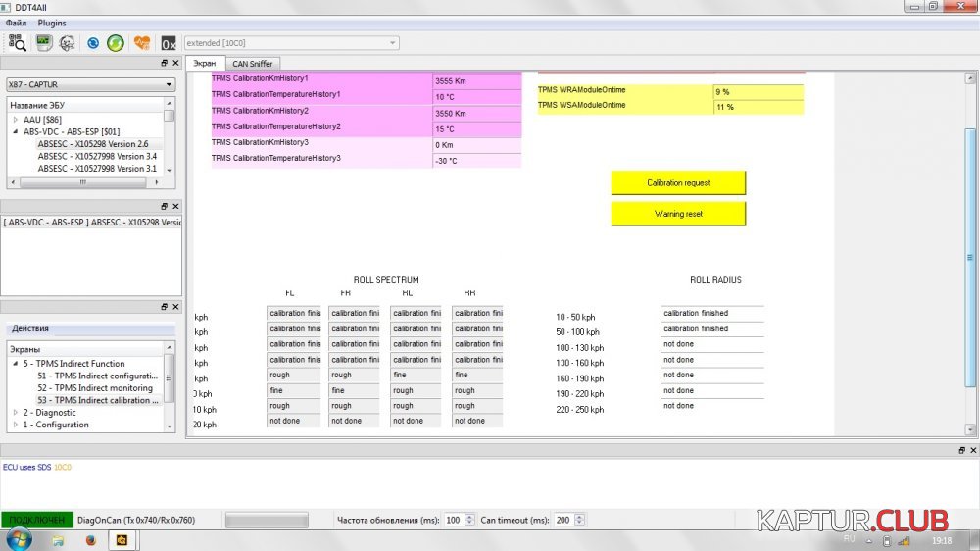
Task: Click the Can timeout value field
Action: [563, 520]
